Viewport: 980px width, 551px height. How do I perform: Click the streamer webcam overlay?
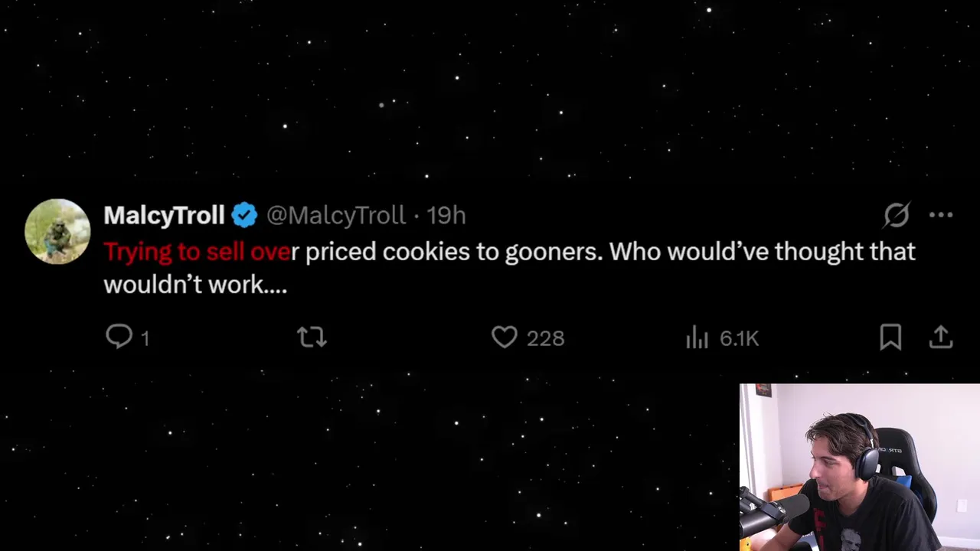[x=859, y=467]
